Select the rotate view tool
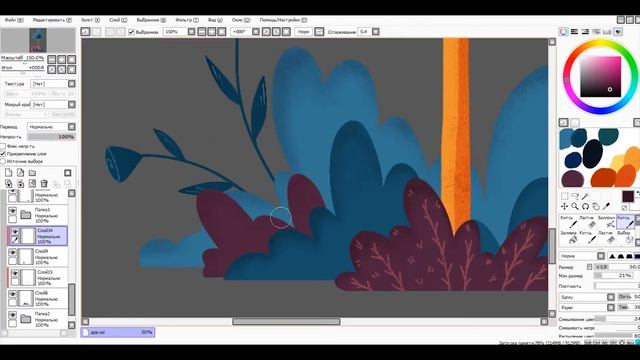 pyautogui.click(x=585, y=207)
